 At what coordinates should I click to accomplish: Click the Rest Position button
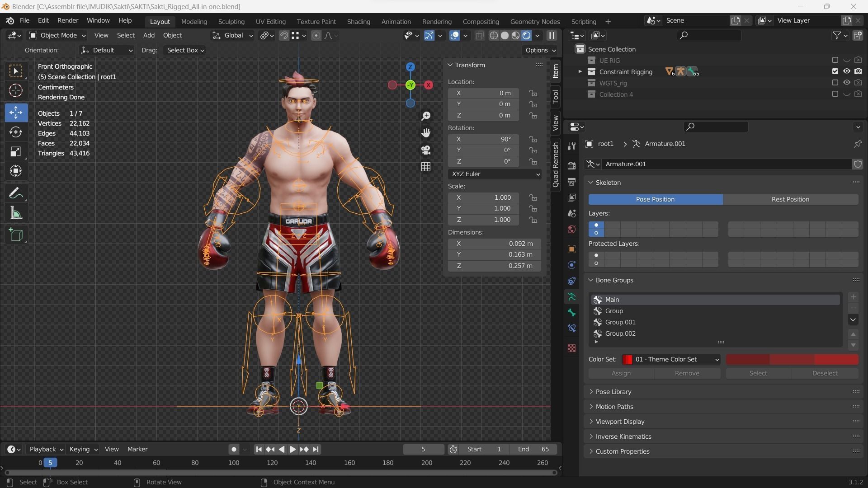pyautogui.click(x=790, y=199)
